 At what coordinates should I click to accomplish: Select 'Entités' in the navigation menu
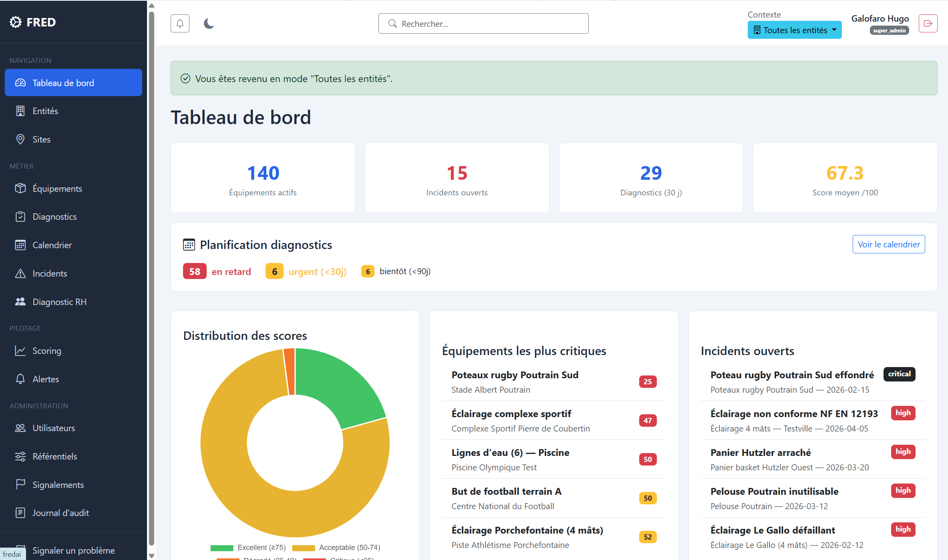click(x=45, y=111)
